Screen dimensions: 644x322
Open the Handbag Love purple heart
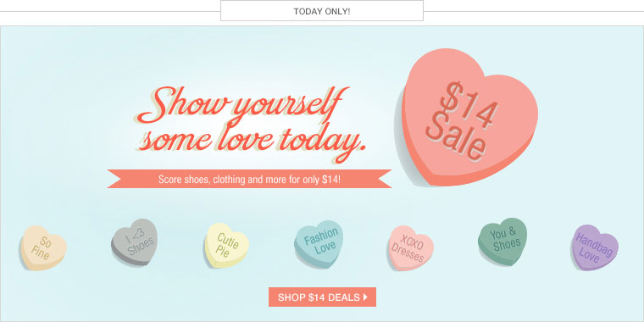[595, 247]
